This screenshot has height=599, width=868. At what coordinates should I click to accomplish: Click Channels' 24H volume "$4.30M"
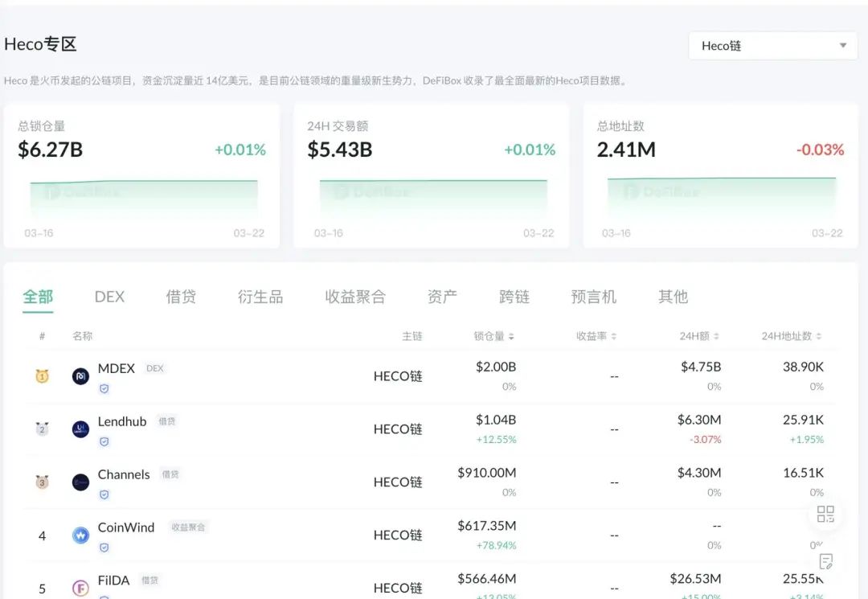[699, 473]
